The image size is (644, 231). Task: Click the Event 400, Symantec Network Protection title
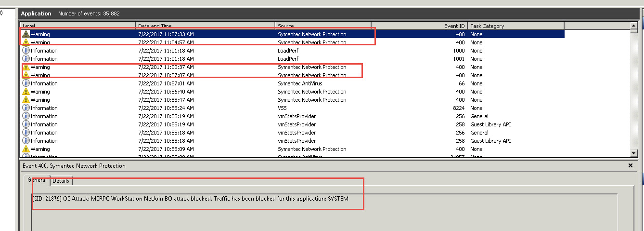coord(74,165)
